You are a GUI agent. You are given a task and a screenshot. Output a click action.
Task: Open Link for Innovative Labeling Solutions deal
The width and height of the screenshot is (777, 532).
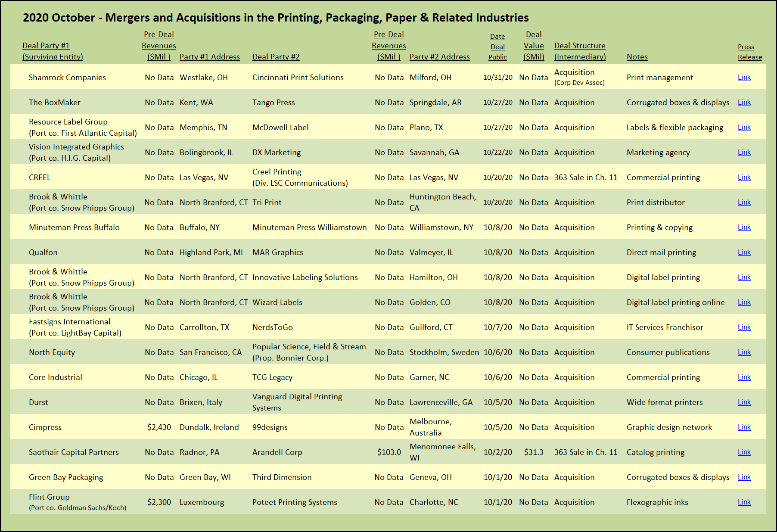(x=744, y=277)
